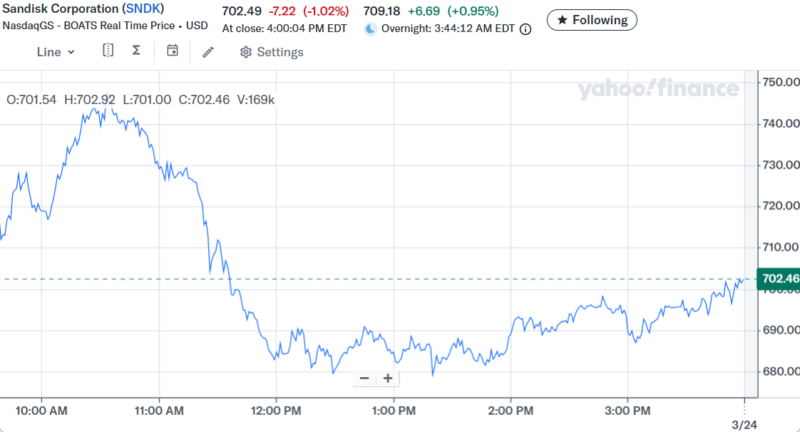Toggle the Following star button
800x432 pixels.
(591, 19)
